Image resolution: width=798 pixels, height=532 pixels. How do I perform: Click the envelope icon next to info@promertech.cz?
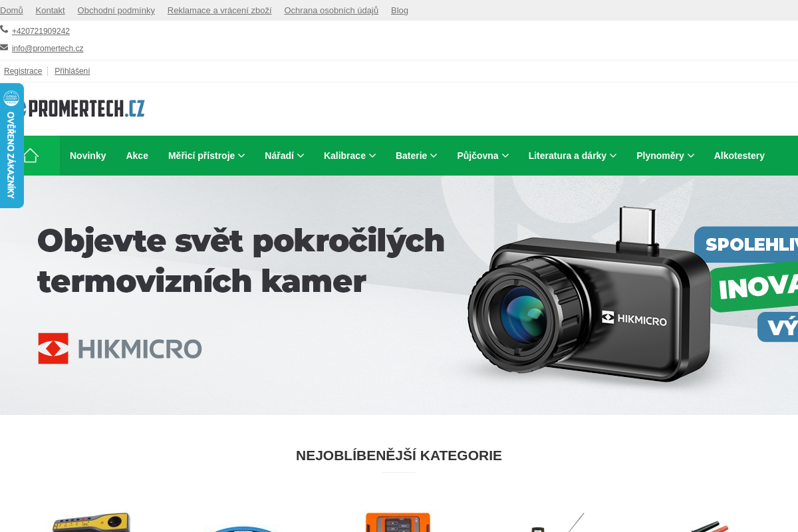pyautogui.click(x=5, y=47)
